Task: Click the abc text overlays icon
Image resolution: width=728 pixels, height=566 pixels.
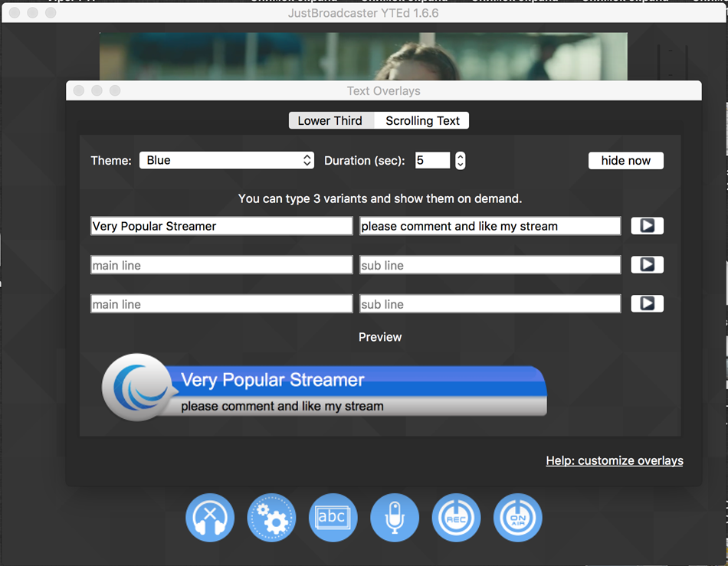Action: pyautogui.click(x=333, y=518)
